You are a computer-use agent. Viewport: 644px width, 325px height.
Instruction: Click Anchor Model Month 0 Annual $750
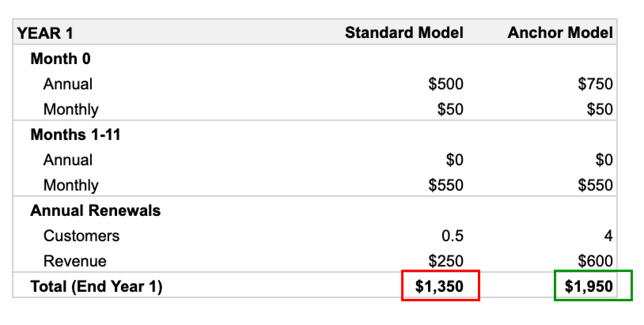click(x=595, y=84)
